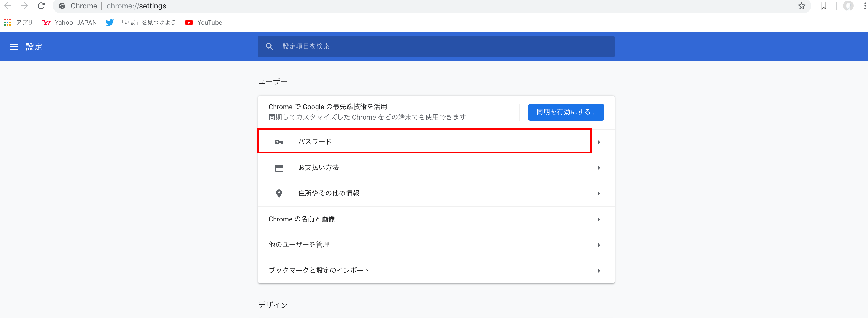Viewport: 868px width, 318px height.
Task: Expand the 他のユーザーを管理 row arrow
Action: pos(599,245)
